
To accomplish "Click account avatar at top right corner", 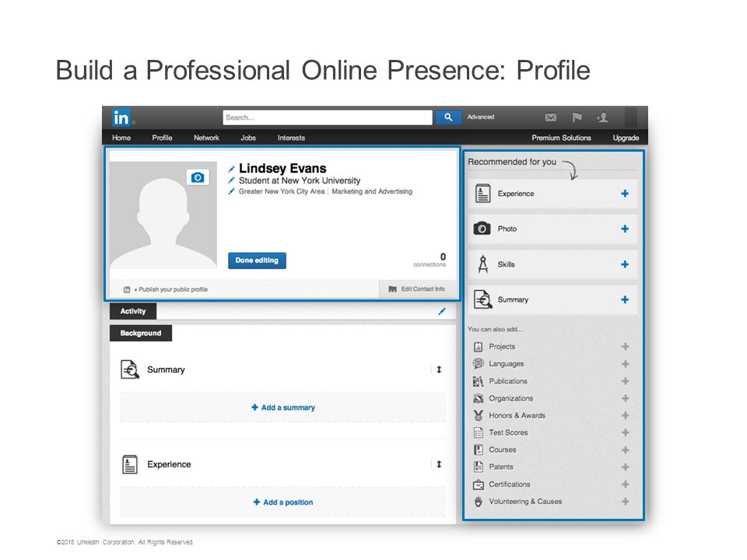I will click(x=631, y=117).
